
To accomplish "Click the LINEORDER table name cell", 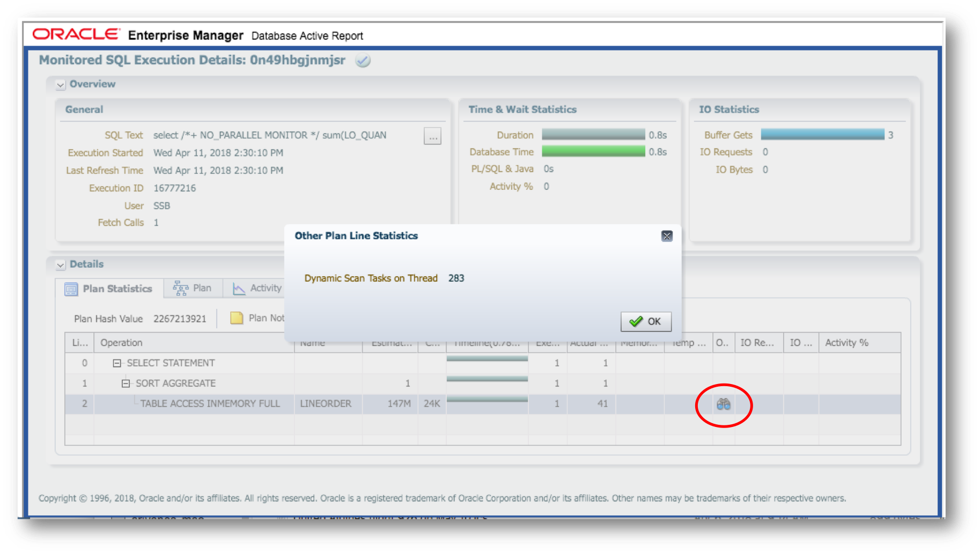I will click(x=326, y=404).
